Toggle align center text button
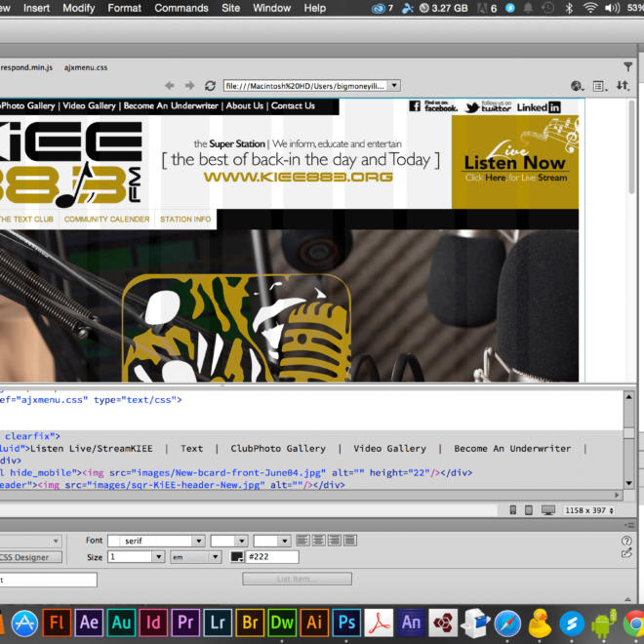Screen dimensions: 644x644 coord(317,541)
